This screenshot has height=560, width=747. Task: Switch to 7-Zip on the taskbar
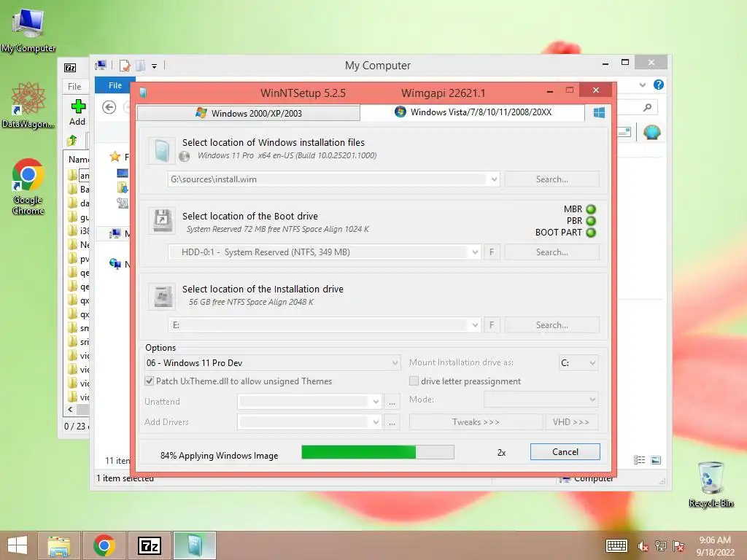[x=149, y=545]
